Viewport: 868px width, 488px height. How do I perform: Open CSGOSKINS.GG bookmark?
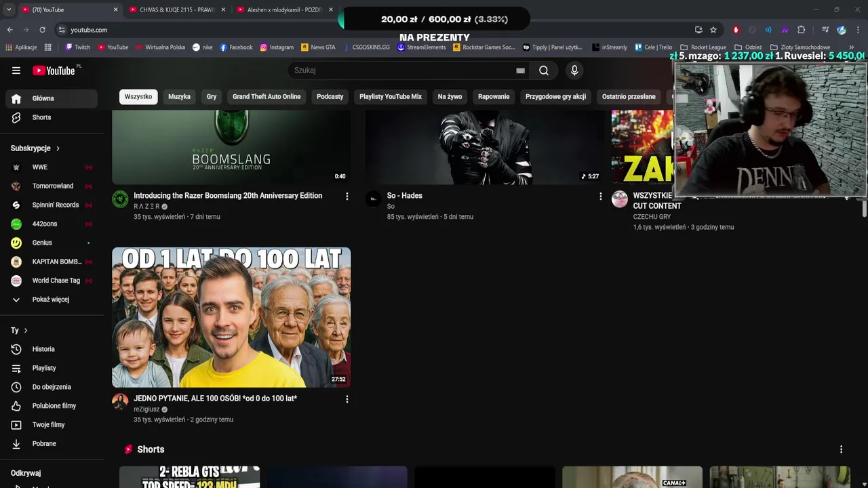pyautogui.click(x=366, y=47)
